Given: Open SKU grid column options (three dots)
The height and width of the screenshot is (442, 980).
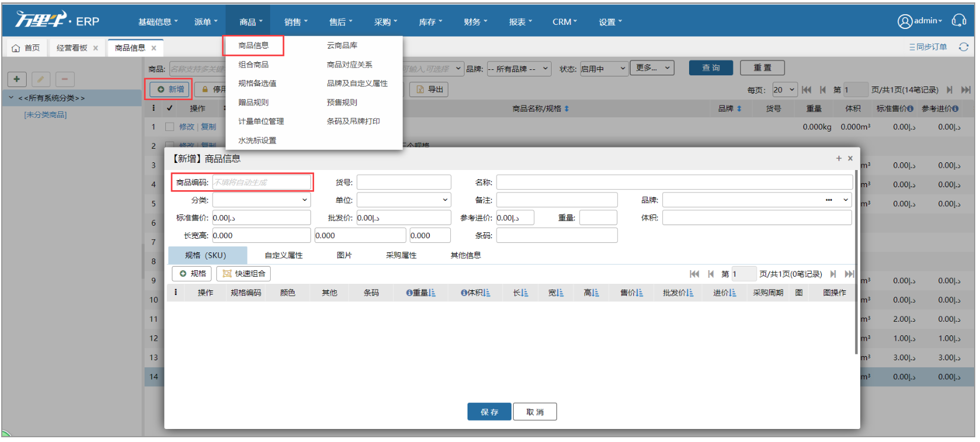Looking at the screenshot, I should point(175,292).
